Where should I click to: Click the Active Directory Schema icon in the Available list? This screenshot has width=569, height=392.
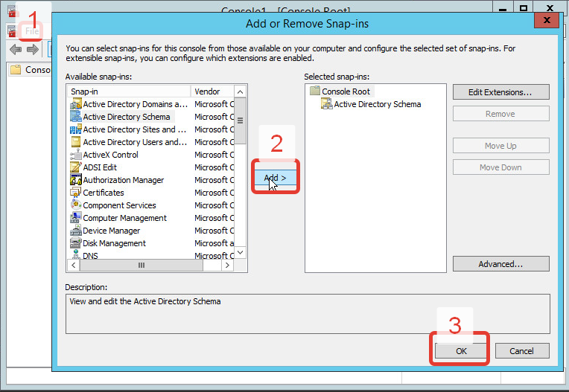76,117
